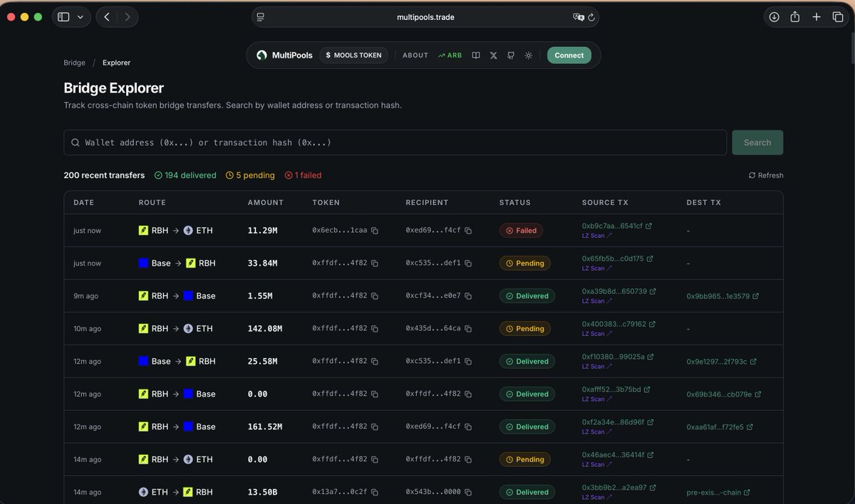The height and width of the screenshot is (504, 855).
Task: Open the Safari share icon
Action: [x=795, y=17]
